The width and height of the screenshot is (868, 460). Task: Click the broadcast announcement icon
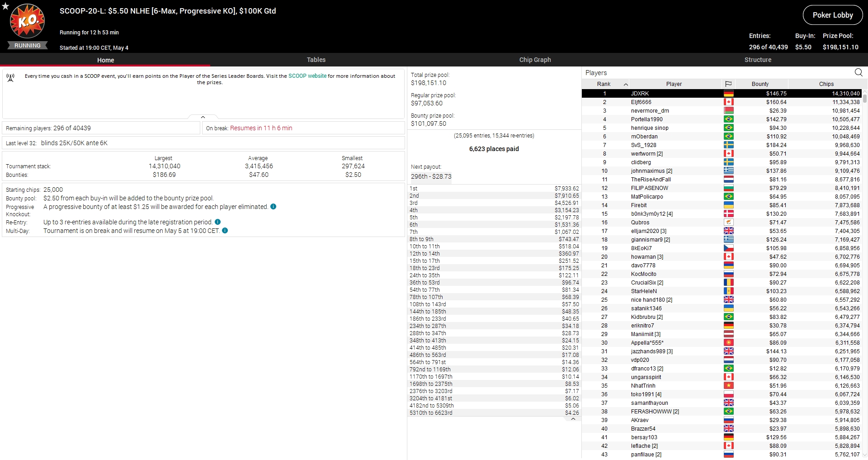pyautogui.click(x=10, y=78)
